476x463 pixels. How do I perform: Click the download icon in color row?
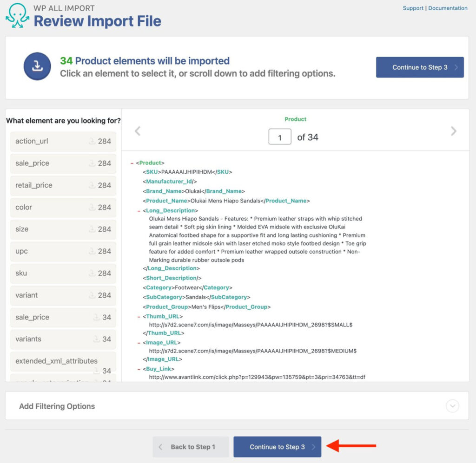pyautogui.click(x=92, y=207)
